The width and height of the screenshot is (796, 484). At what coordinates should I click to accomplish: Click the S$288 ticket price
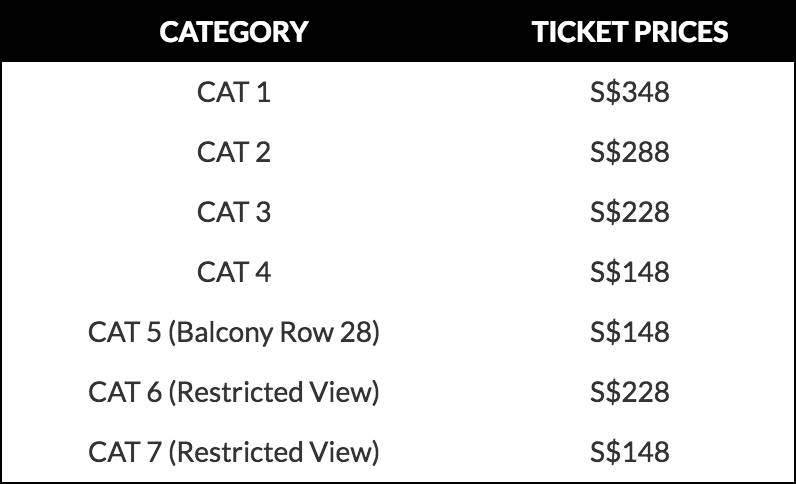tap(629, 153)
